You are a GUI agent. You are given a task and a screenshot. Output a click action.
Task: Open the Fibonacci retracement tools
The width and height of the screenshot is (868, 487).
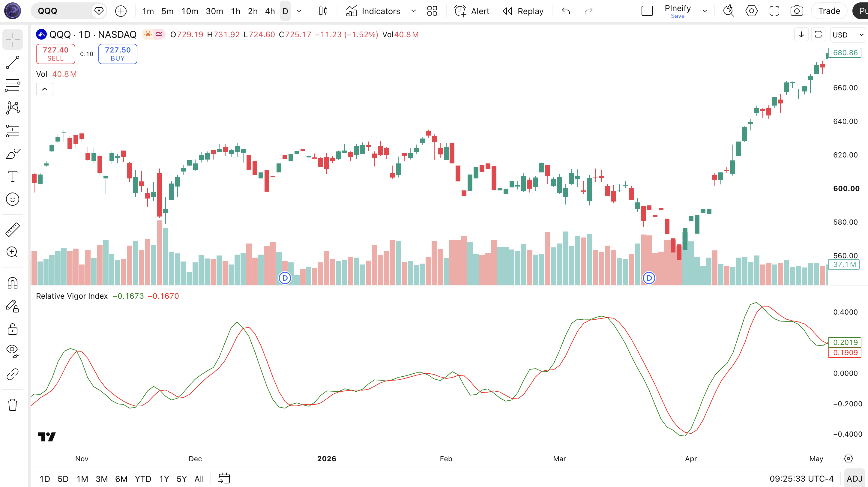[13, 85]
